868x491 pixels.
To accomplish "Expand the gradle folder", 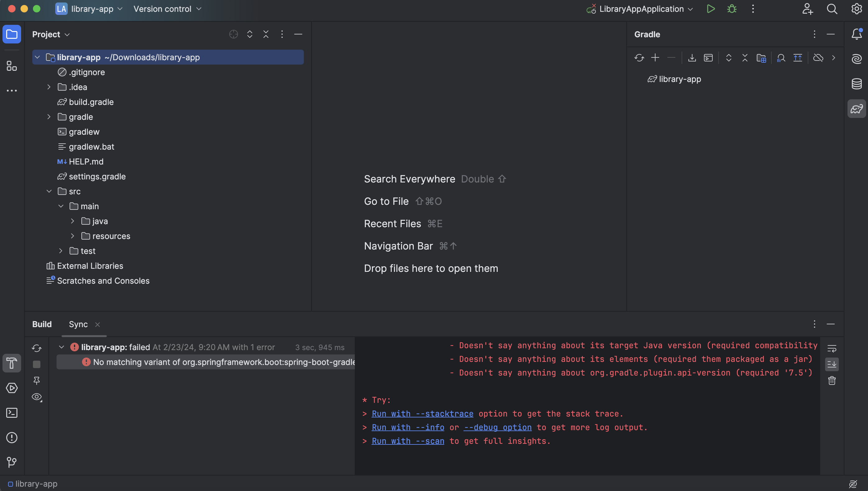I will pos(49,117).
